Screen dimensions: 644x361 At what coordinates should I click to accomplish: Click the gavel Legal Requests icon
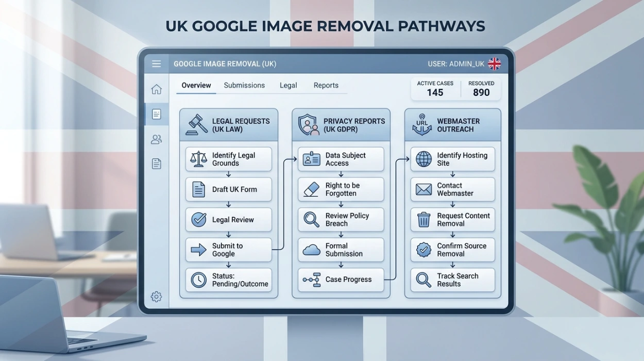[196, 125]
